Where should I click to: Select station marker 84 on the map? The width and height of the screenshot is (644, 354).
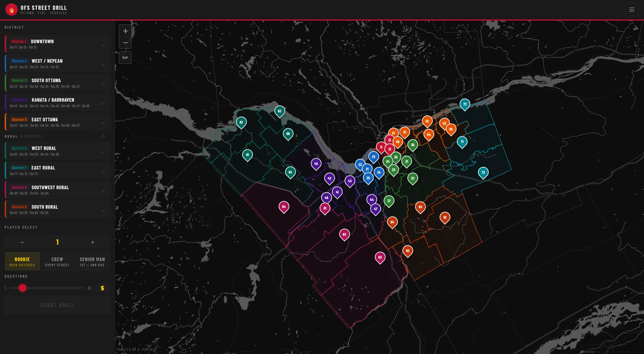[284, 206]
